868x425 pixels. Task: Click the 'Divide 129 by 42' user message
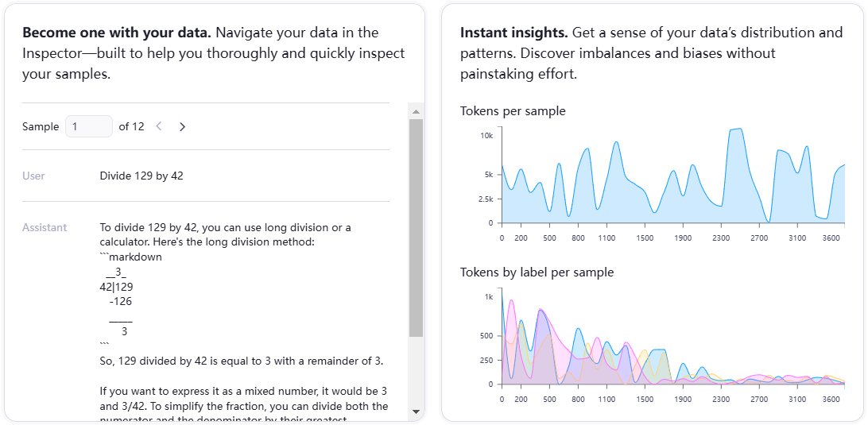[x=141, y=176]
